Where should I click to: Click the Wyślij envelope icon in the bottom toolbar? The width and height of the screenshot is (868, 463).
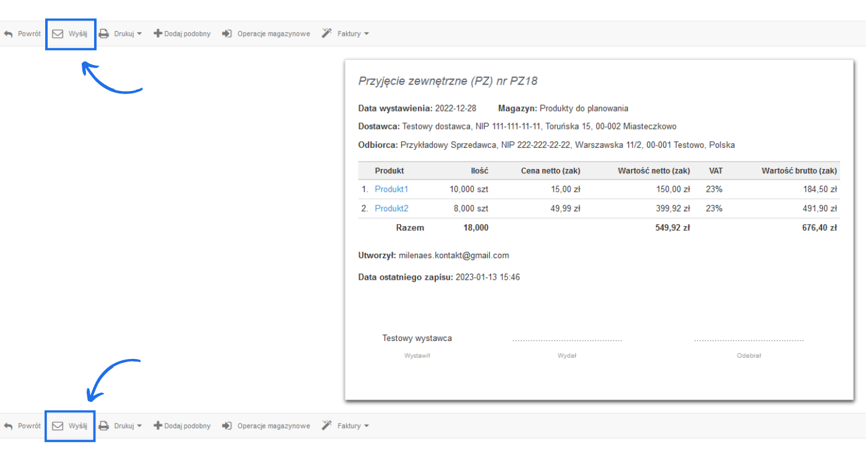[58, 426]
